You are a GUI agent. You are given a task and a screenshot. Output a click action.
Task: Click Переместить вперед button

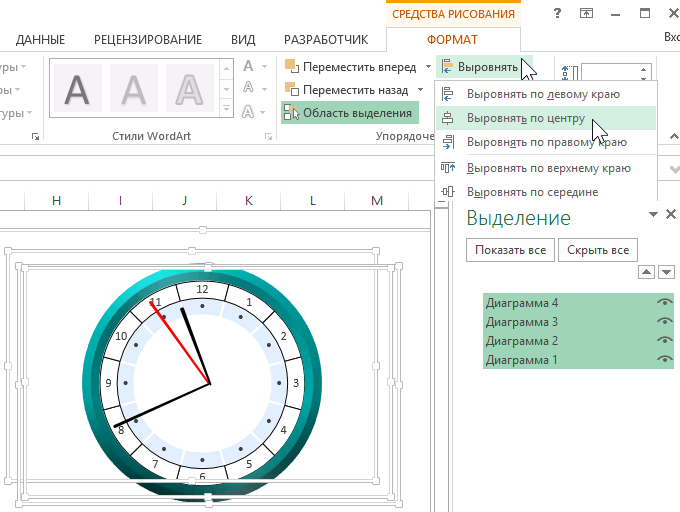350,67
